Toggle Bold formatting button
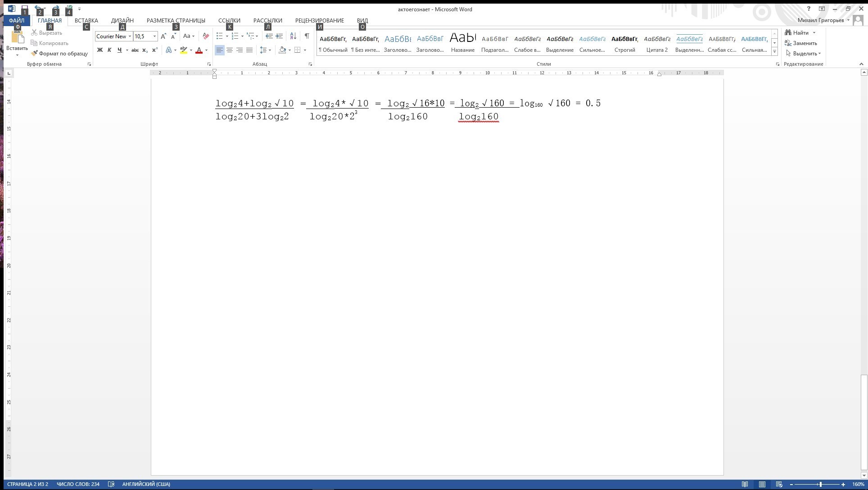Image resolution: width=868 pixels, height=490 pixels. pyautogui.click(x=99, y=50)
